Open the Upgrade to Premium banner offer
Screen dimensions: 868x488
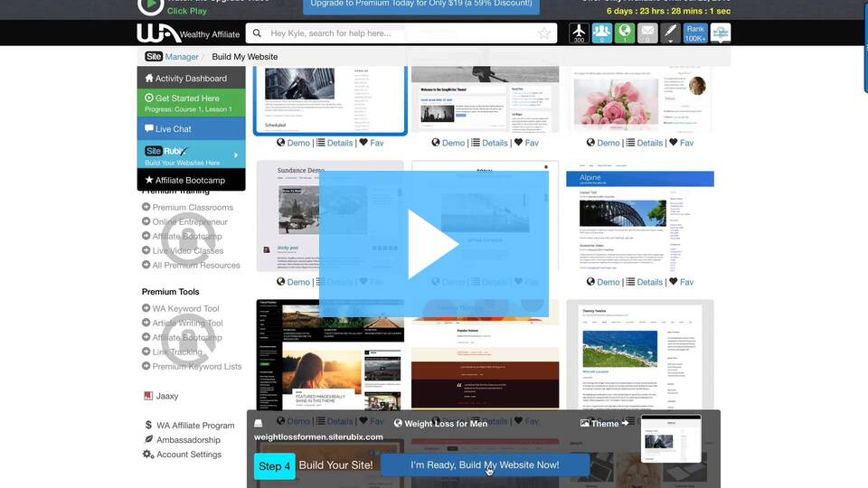click(420, 5)
